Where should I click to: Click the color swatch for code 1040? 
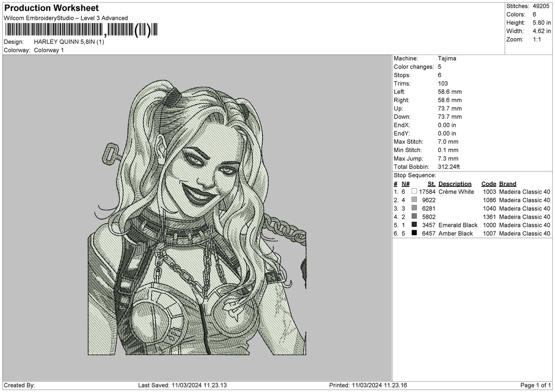[414, 208]
